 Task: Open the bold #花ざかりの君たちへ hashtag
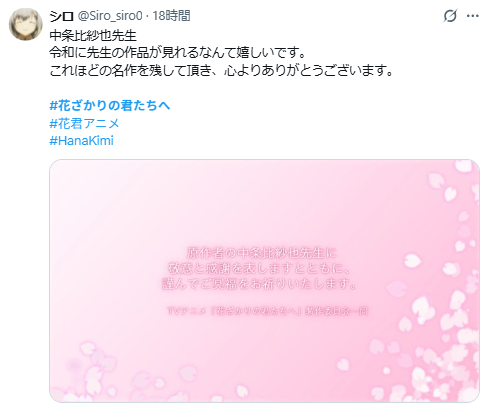(x=110, y=106)
